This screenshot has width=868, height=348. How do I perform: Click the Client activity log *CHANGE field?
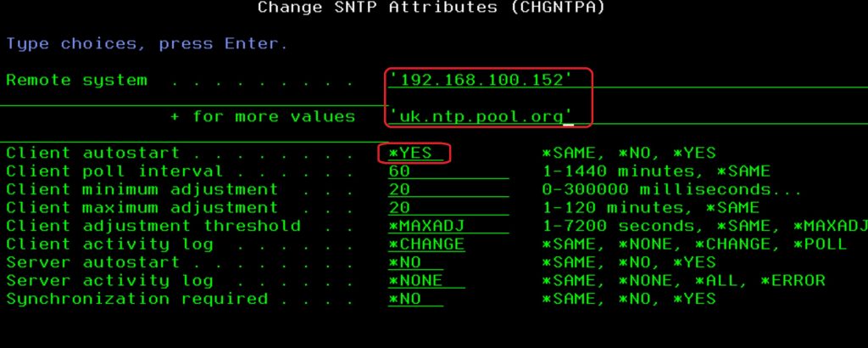click(426, 244)
